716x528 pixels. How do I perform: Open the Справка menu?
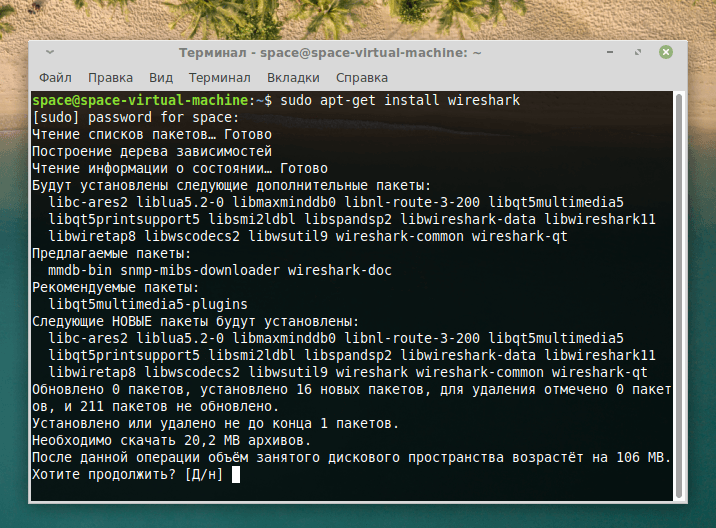[x=362, y=78]
